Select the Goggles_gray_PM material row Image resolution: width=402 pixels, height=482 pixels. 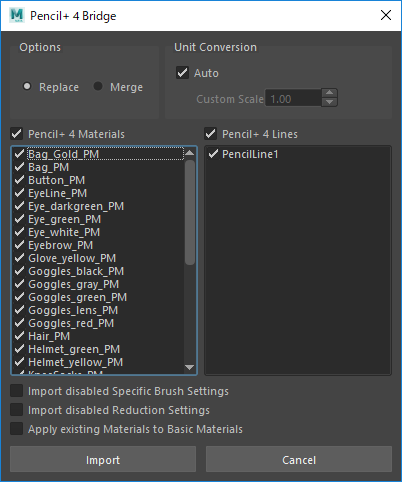(98, 284)
